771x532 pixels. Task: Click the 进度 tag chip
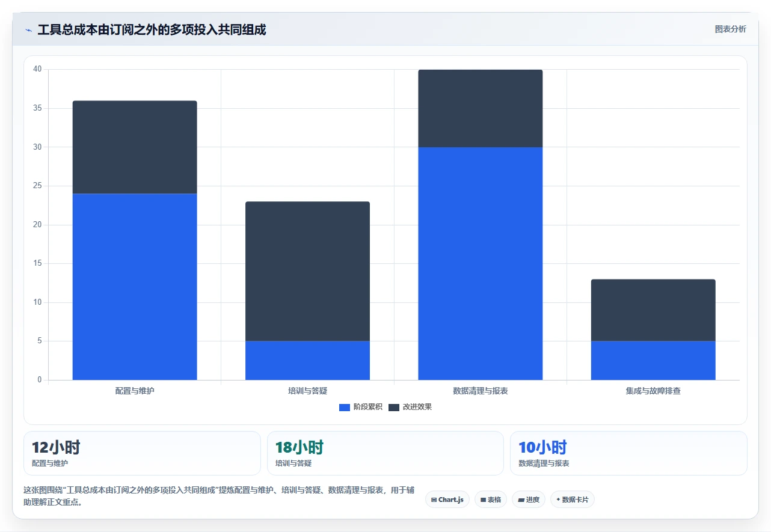pyautogui.click(x=529, y=500)
